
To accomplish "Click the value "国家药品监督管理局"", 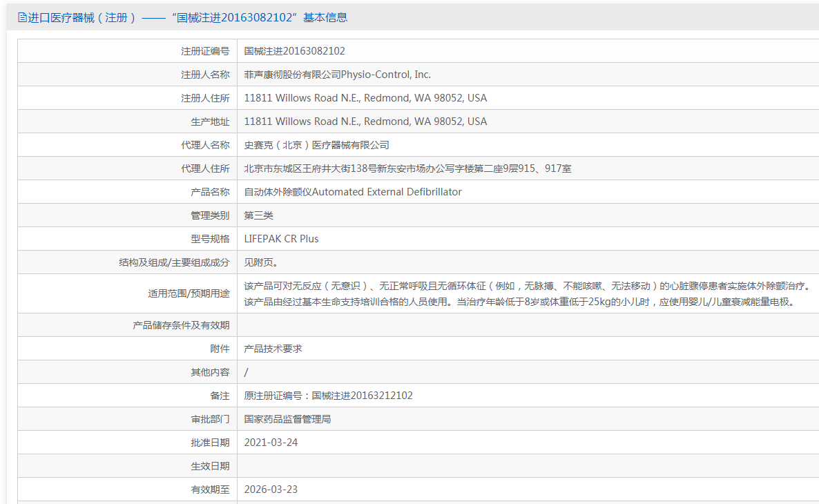I will [x=287, y=419].
